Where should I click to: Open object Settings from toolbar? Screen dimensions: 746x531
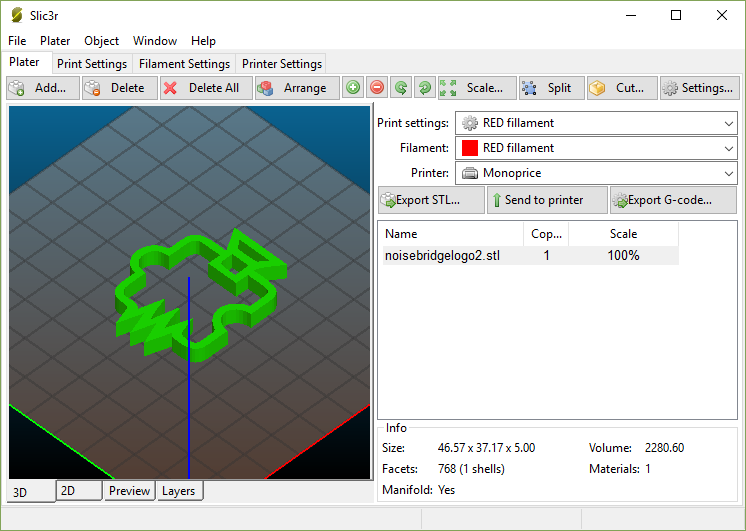699,88
